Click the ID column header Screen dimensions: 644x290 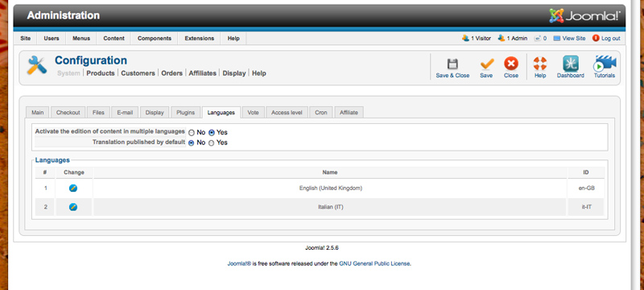click(x=586, y=172)
